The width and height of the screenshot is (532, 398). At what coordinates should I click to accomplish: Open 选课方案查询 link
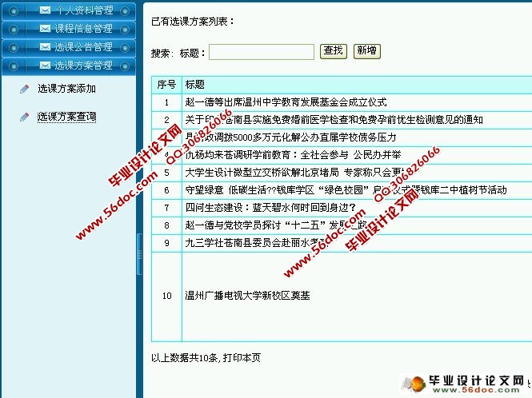[66, 117]
